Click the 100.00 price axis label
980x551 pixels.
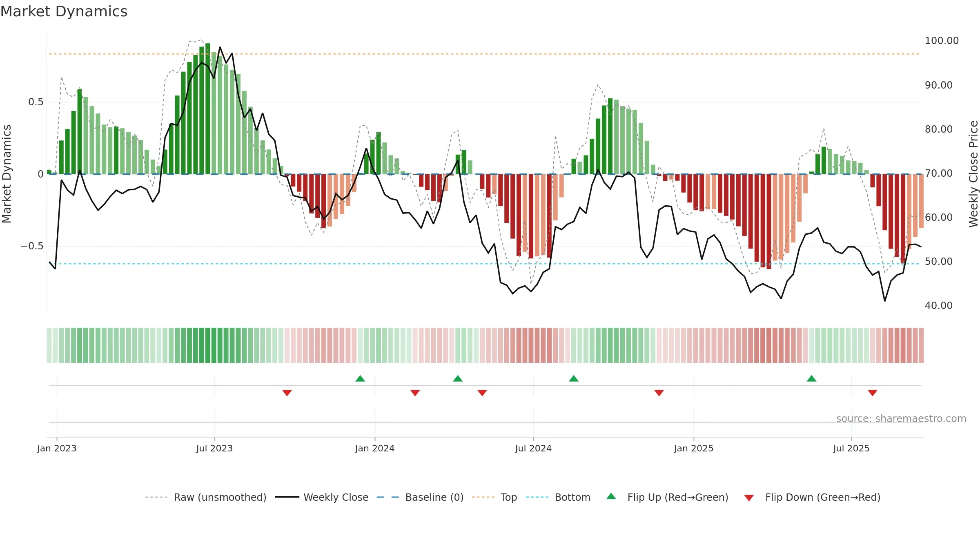942,41
